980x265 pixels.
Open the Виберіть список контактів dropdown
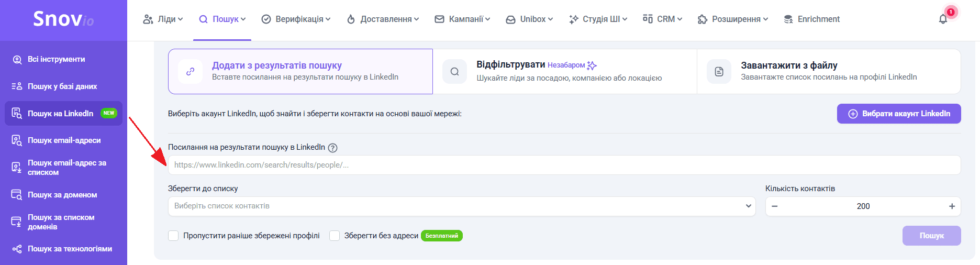click(x=462, y=206)
